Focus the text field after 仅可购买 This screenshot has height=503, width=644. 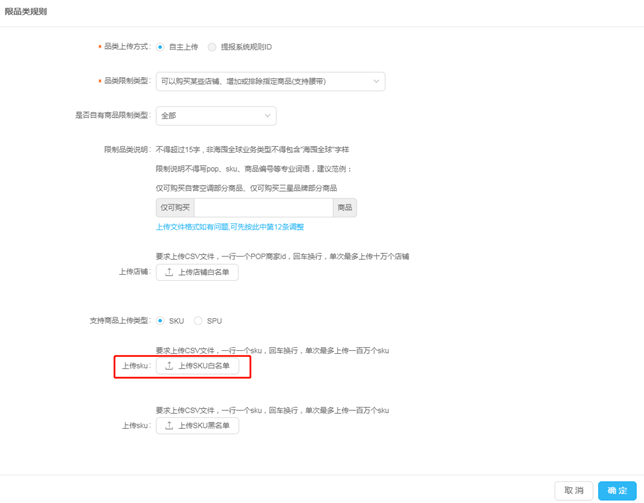tap(263, 208)
